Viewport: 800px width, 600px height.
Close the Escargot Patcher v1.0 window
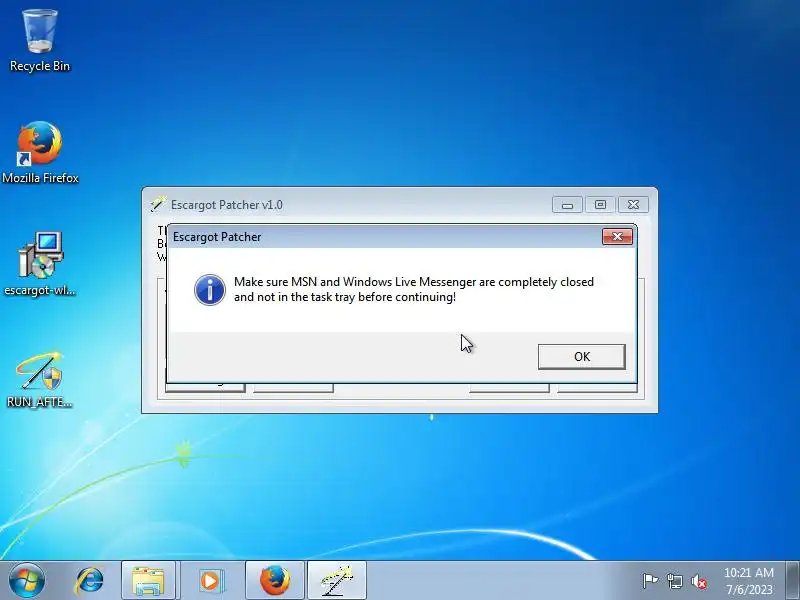coord(633,205)
